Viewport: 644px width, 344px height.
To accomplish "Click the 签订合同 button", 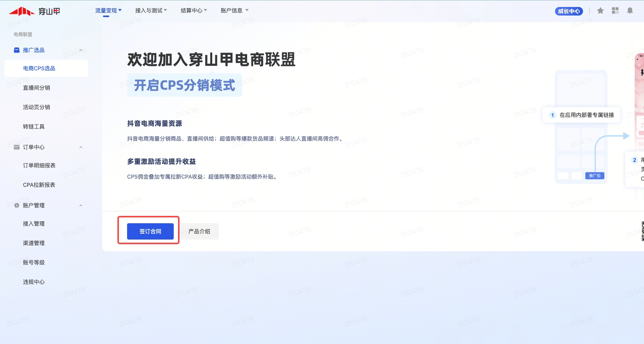I will coord(150,231).
